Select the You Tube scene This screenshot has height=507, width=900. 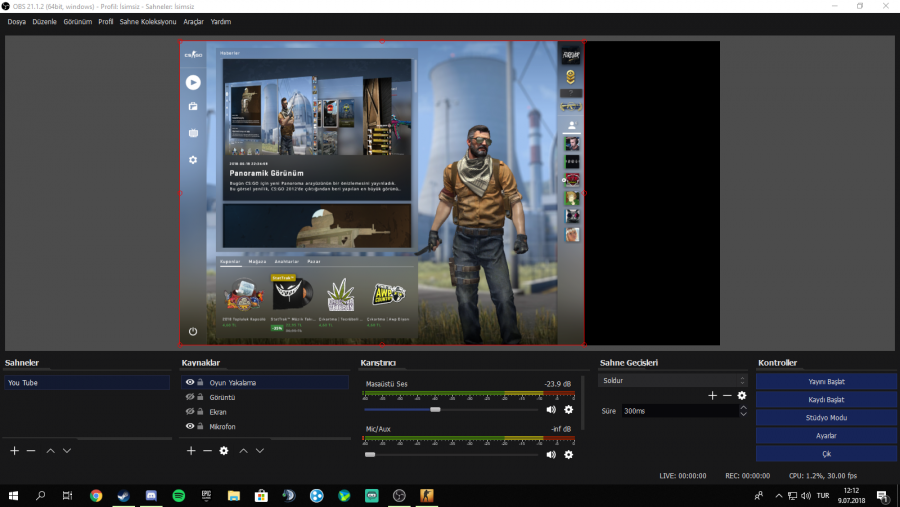coord(87,382)
